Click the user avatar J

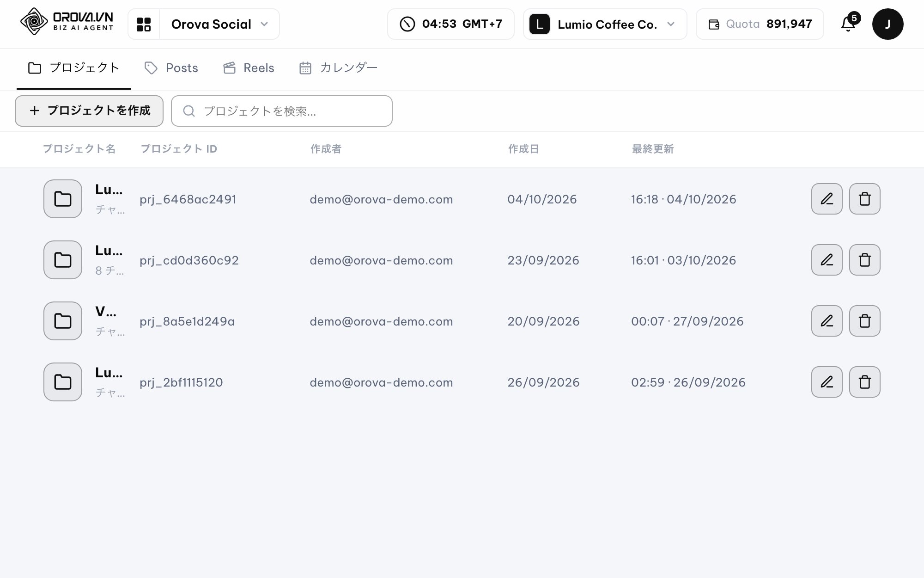888,24
